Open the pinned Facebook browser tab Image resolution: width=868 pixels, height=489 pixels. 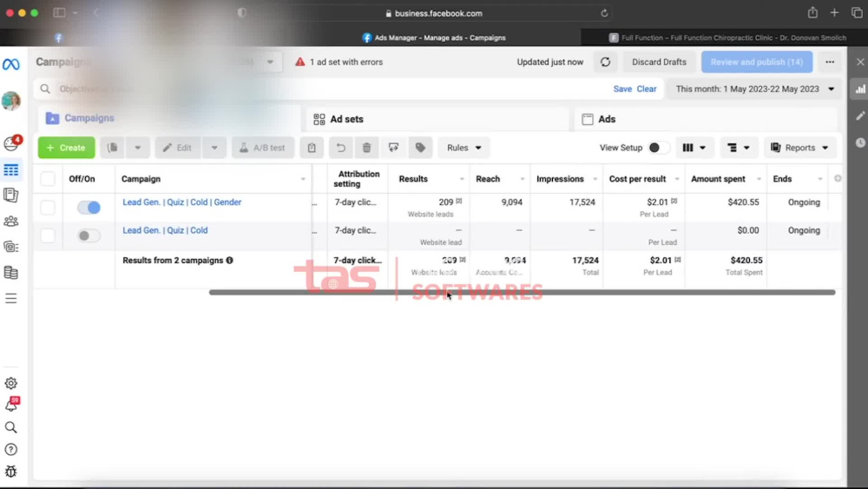(x=58, y=37)
